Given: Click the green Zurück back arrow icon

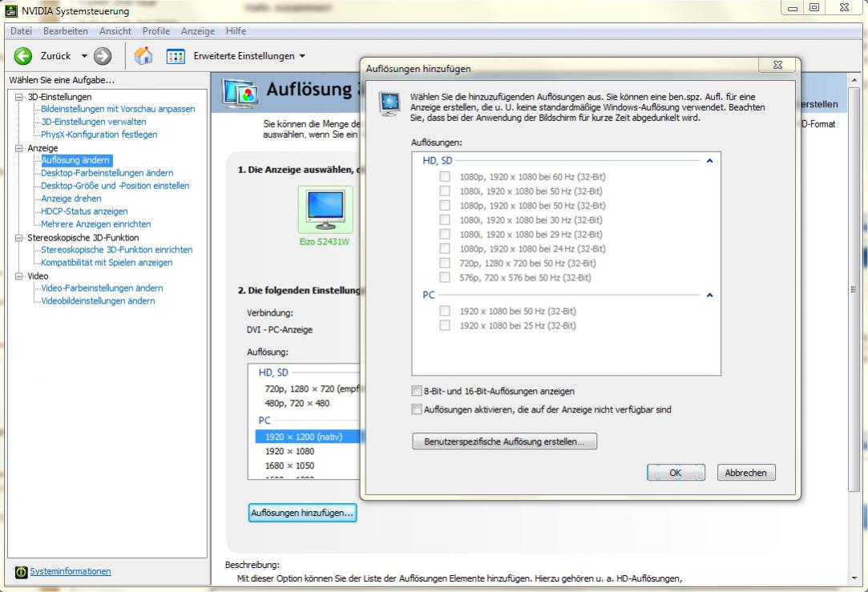Looking at the screenshot, I should (x=23, y=56).
